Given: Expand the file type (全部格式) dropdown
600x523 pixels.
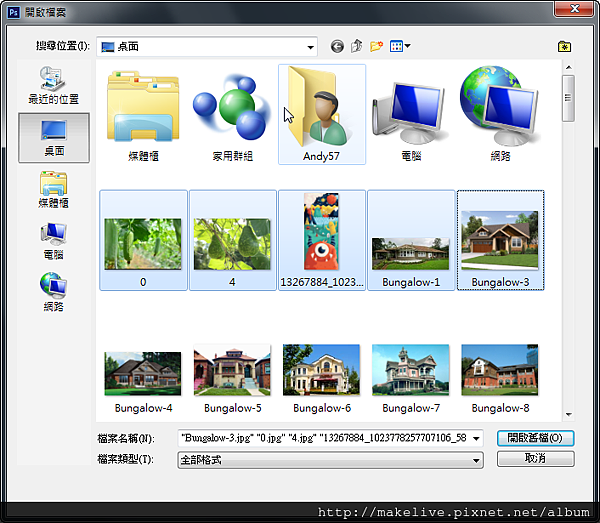Looking at the screenshot, I should click(x=331, y=460).
